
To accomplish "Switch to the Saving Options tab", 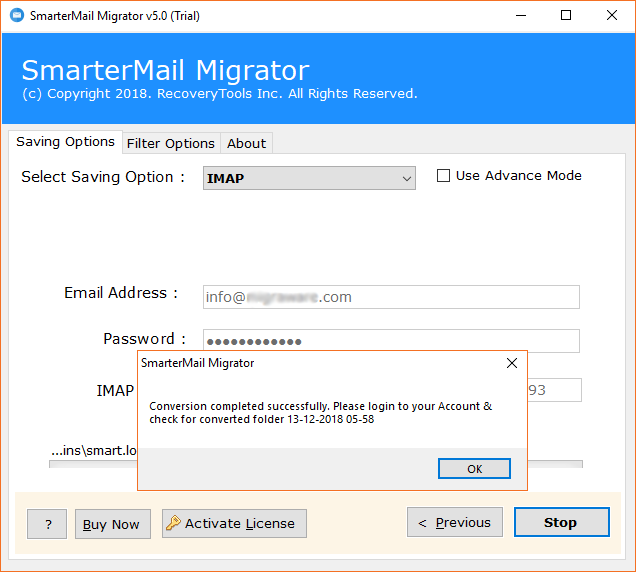I will pos(65,142).
